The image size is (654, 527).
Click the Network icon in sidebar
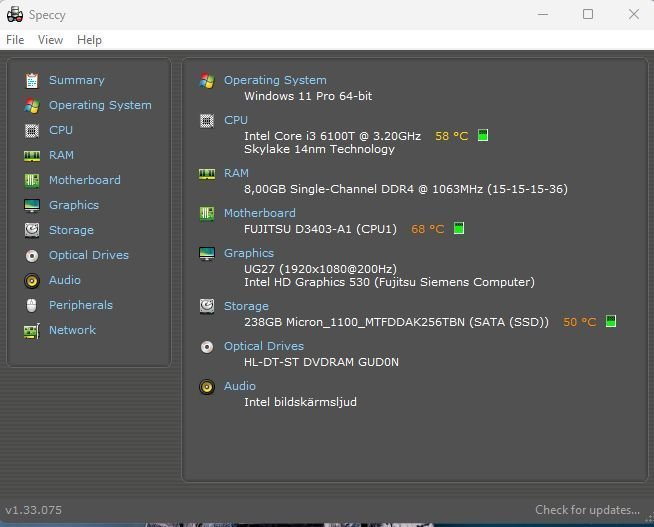32,330
